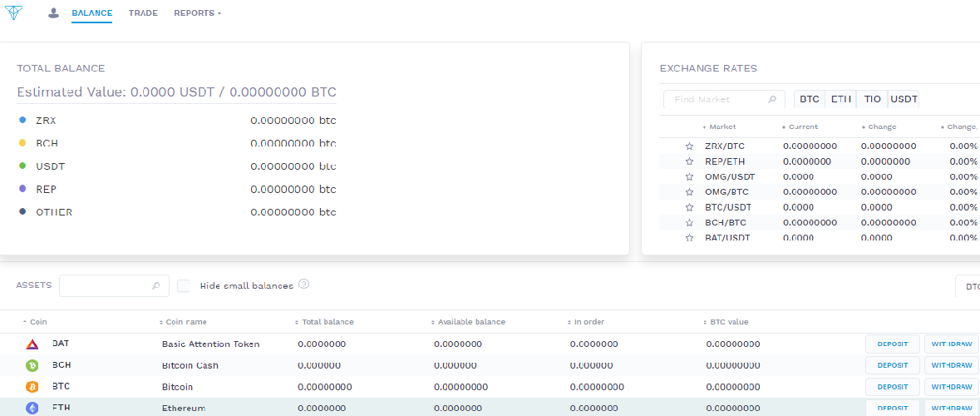Click the ZRX blue legend dot
This screenshot has height=416, width=980.
click(x=22, y=120)
